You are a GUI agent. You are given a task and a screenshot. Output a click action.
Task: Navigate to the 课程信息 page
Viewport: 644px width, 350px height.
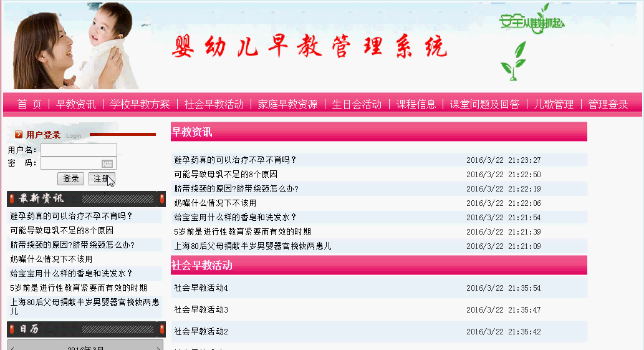click(416, 104)
